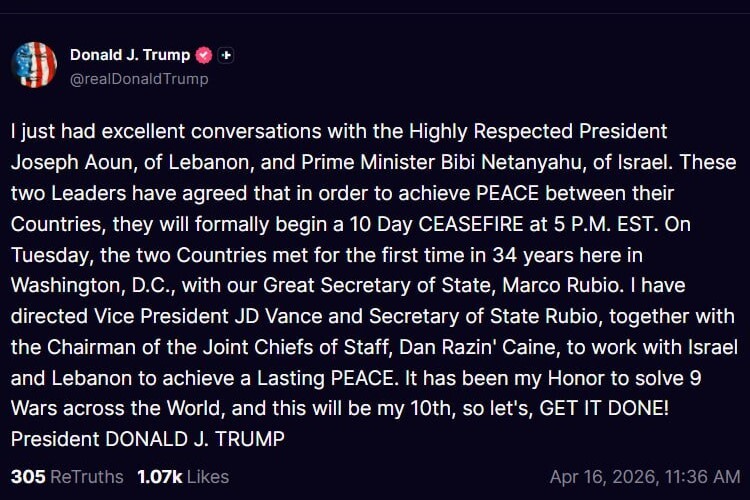Open the Apr 16, 2026 timestamp
Viewport: 750px width, 500px height.
point(645,477)
